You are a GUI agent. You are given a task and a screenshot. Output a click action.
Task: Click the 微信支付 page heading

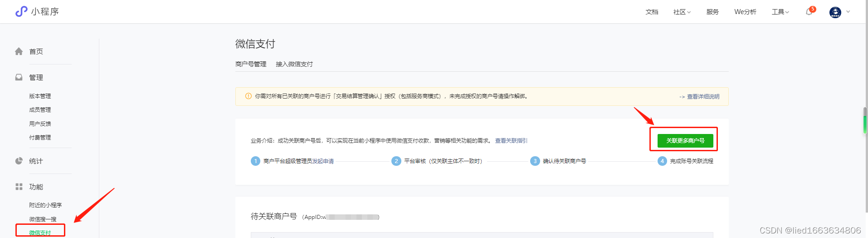pos(255,44)
